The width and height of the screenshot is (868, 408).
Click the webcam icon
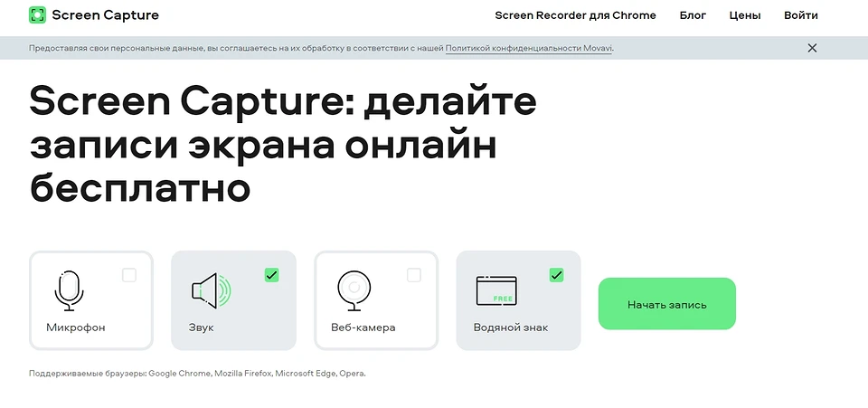click(x=353, y=290)
